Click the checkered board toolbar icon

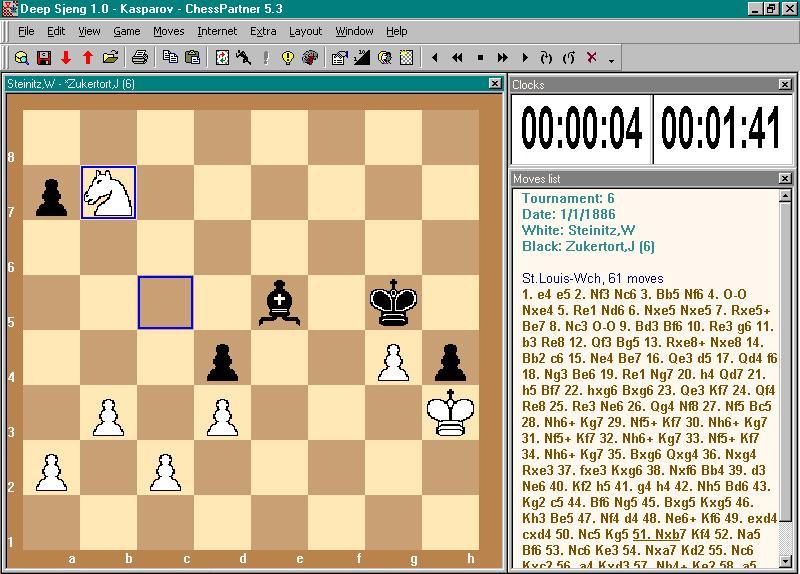coord(407,58)
